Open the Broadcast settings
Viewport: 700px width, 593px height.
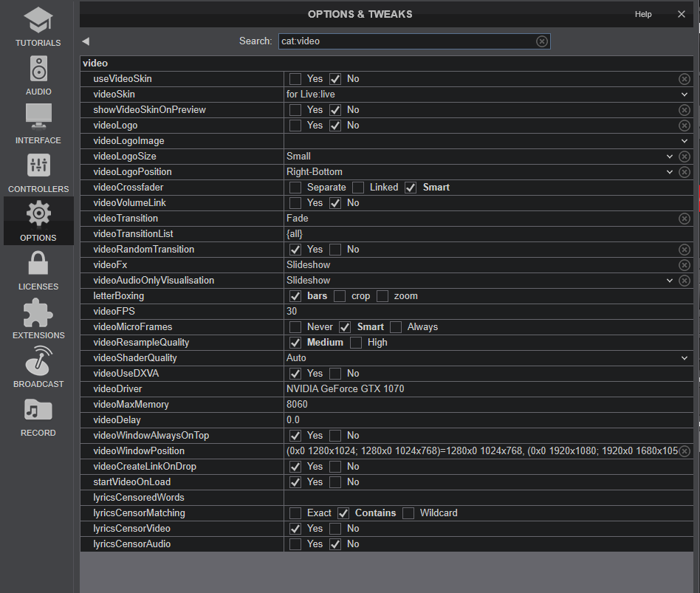pos(38,368)
